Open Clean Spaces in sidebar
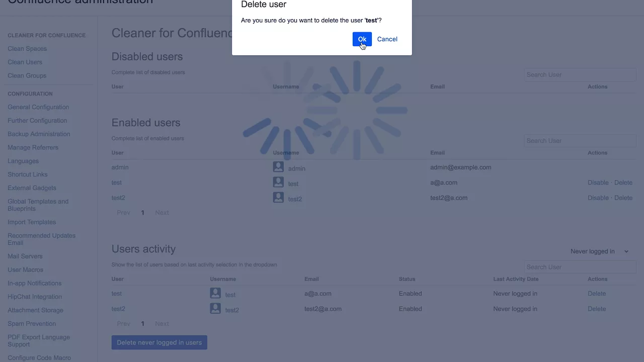 click(x=27, y=49)
